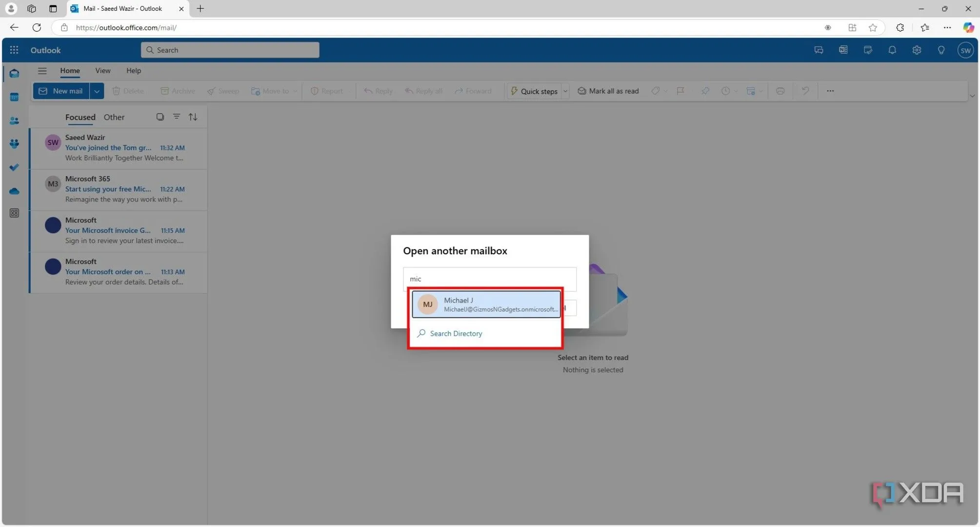
Task: Expand the ribbon using the right-edge chevron
Action: pos(972,96)
